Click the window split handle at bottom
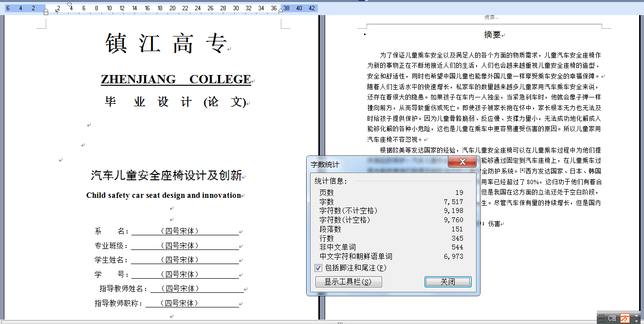Screen dimensions: 644x324 [x=340, y=323]
